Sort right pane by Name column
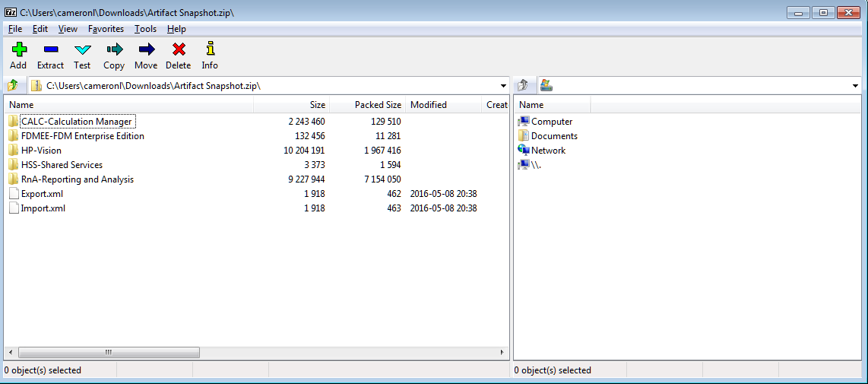Screen dimensions: 868x384 coord(553,105)
